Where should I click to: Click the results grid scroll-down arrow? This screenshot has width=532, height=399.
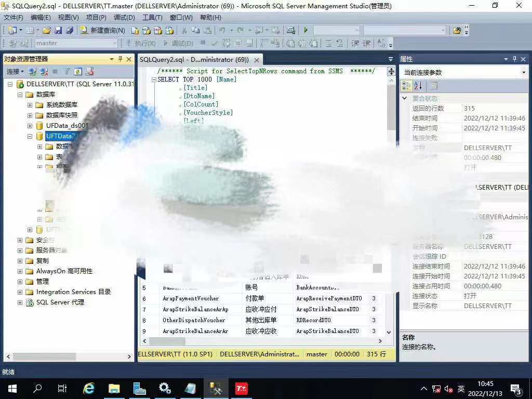coord(389,332)
